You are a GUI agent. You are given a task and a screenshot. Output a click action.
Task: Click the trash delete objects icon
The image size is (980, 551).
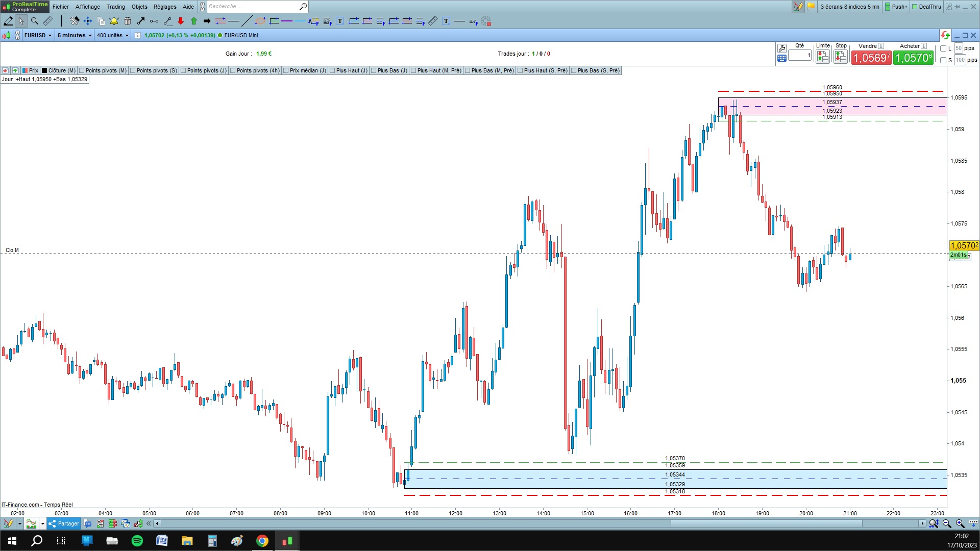coord(128,21)
